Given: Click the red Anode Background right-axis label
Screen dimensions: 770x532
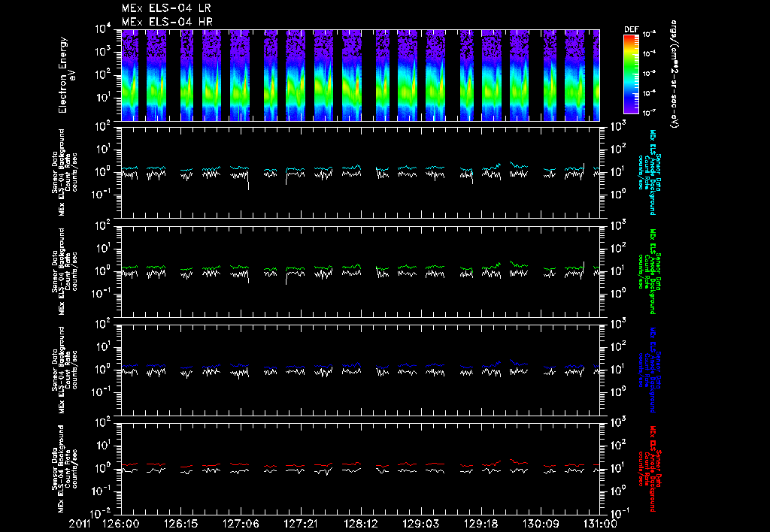Looking at the screenshot, I should [x=649, y=469].
